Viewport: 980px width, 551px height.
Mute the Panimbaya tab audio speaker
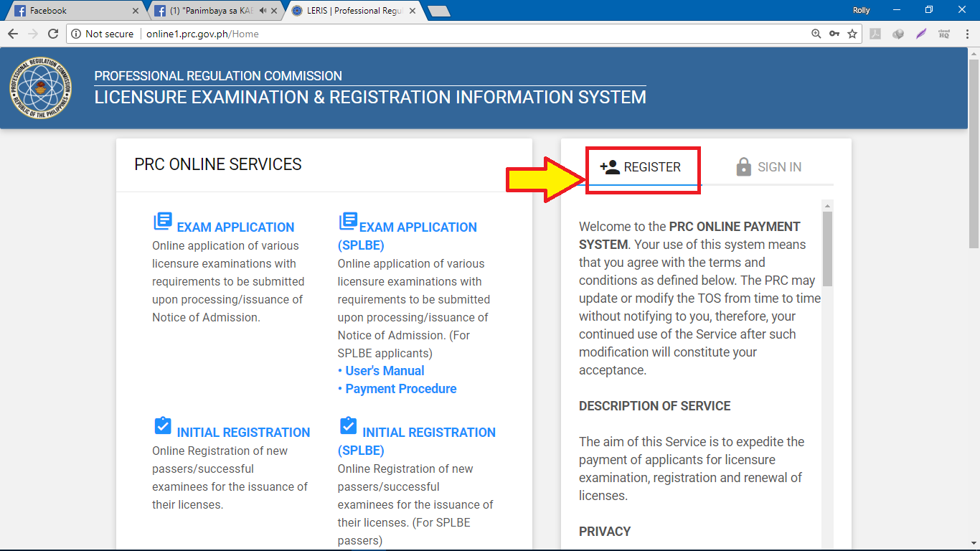(x=261, y=10)
